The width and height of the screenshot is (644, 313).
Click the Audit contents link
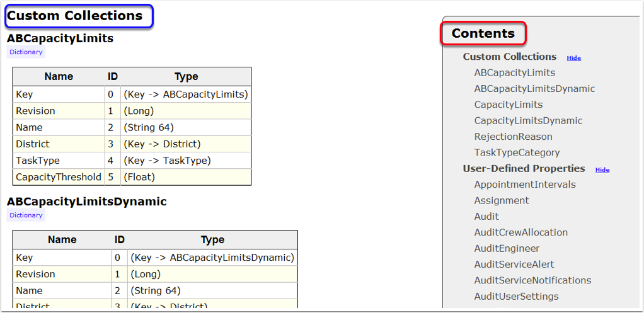[486, 217]
